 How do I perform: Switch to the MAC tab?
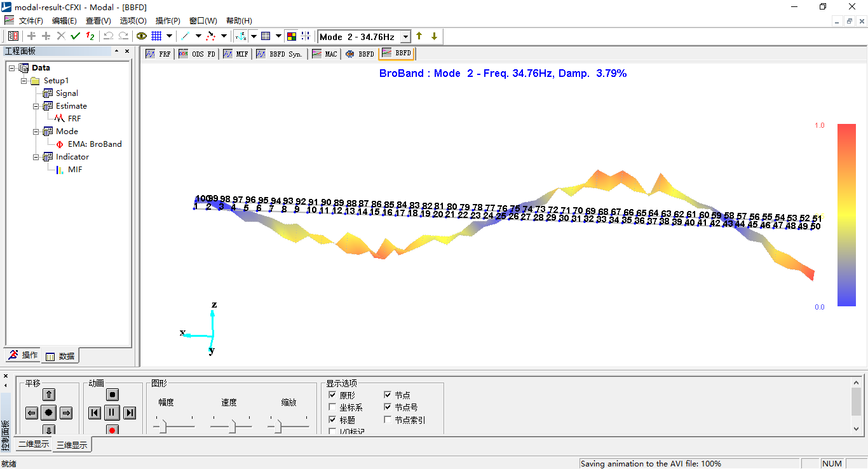coord(325,54)
